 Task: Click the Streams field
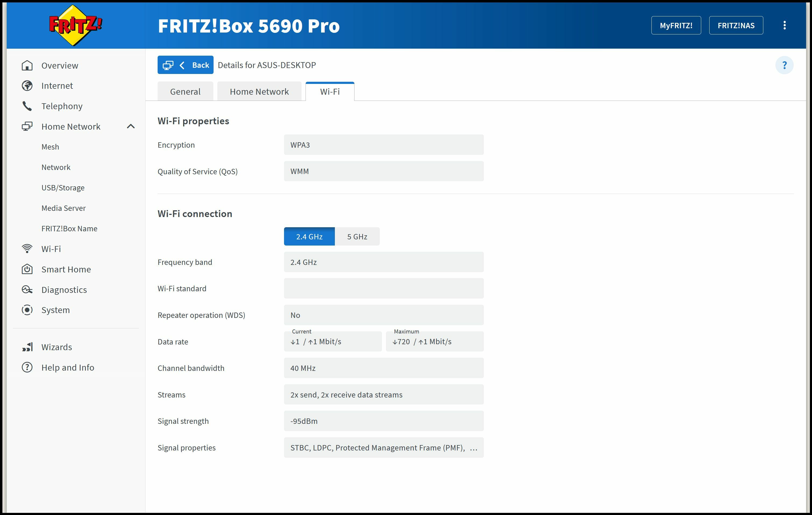click(384, 395)
